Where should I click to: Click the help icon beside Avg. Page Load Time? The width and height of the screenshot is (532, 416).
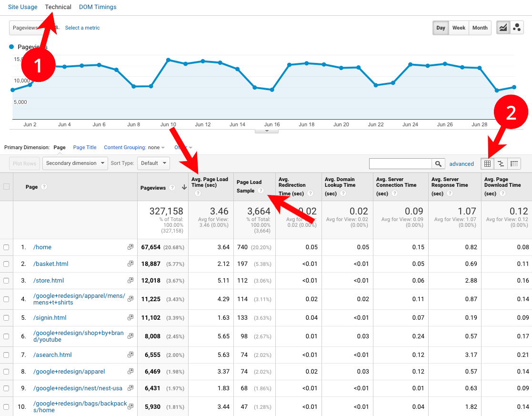(198, 193)
